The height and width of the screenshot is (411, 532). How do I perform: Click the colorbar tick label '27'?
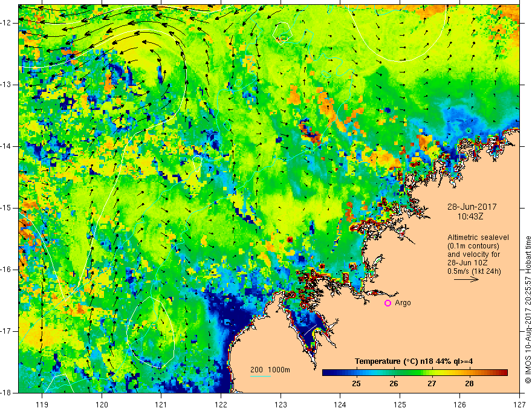(432, 384)
